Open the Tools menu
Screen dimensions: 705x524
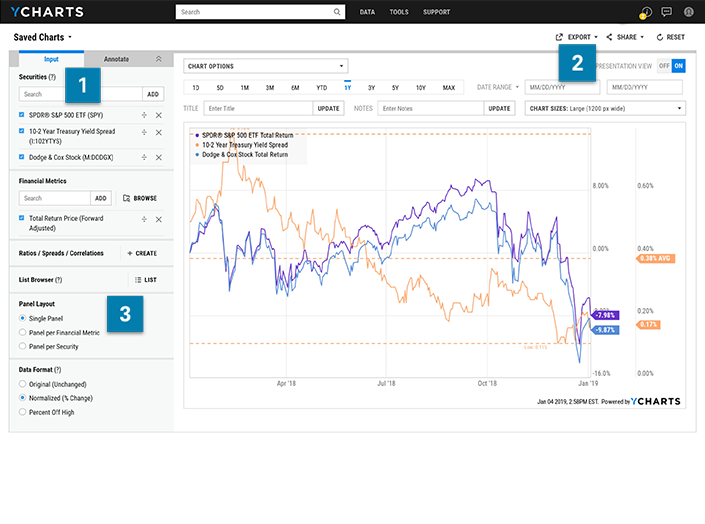pos(399,12)
